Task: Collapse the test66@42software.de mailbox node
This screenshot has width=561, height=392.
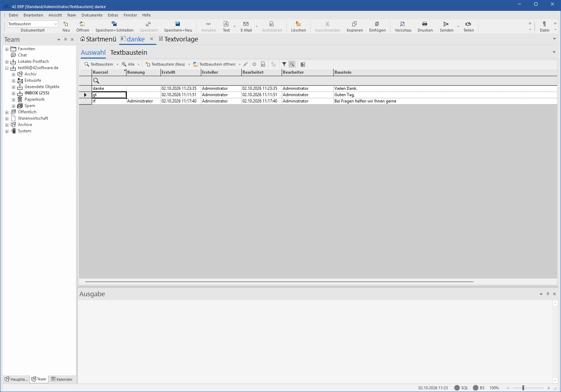Action: (7, 68)
